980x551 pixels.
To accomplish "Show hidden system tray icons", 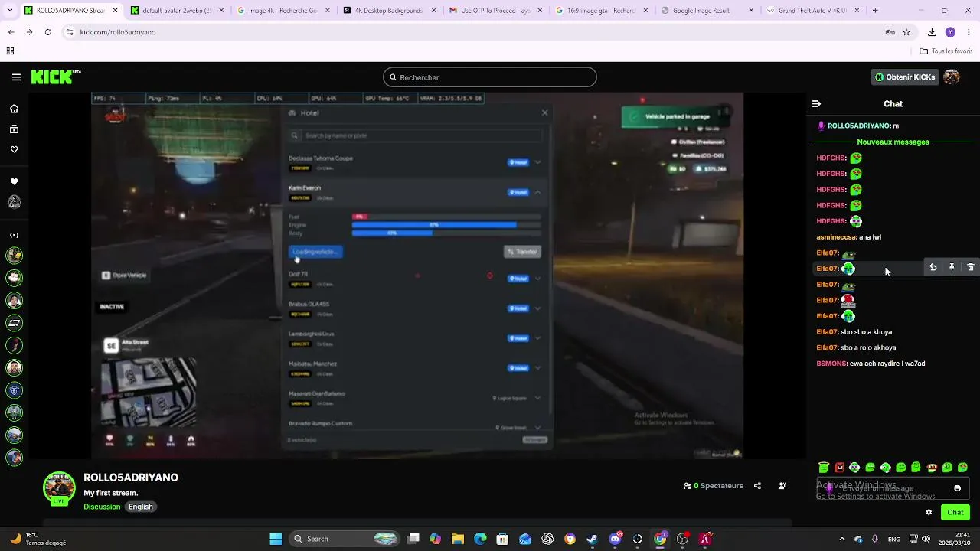I will tap(841, 539).
